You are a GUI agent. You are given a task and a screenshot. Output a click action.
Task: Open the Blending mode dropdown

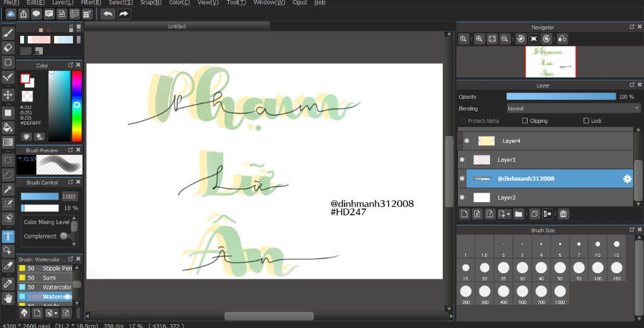(574, 108)
